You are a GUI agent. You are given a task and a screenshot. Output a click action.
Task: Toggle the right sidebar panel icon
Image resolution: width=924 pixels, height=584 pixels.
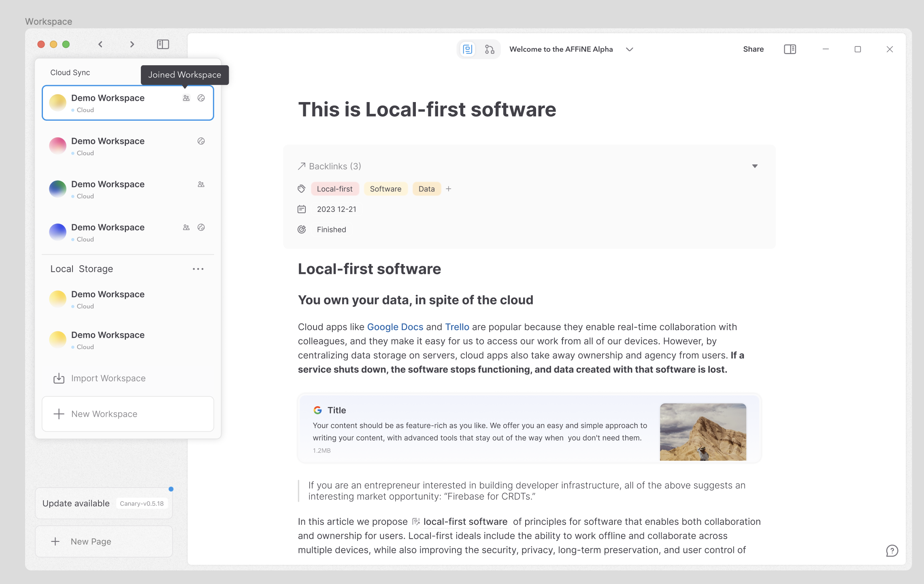(x=790, y=49)
